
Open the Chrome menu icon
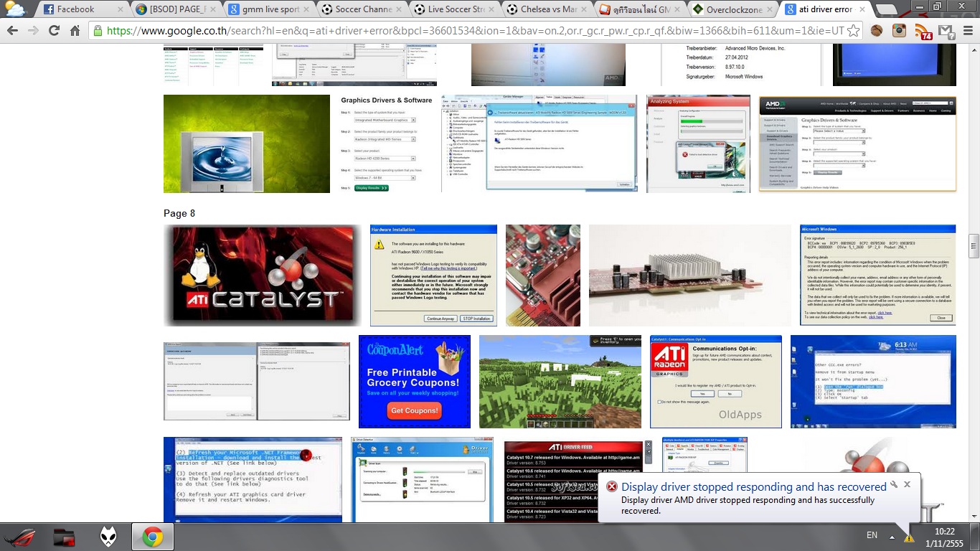click(966, 31)
